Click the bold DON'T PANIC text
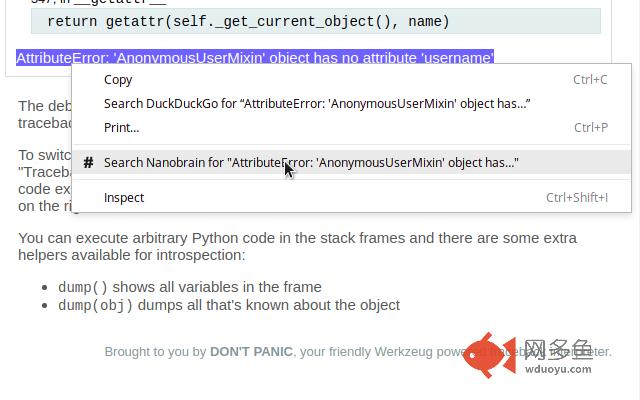640x400 pixels. click(x=251, y=352)
